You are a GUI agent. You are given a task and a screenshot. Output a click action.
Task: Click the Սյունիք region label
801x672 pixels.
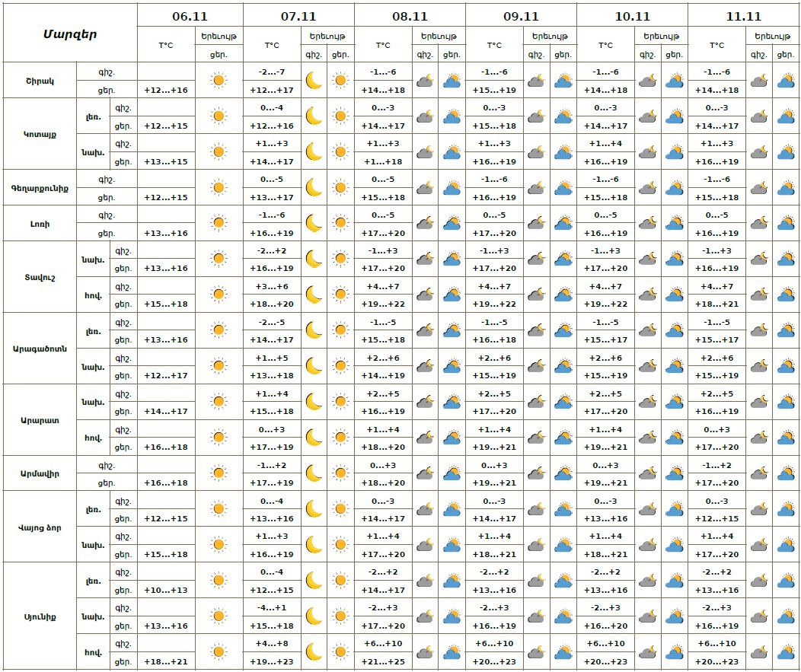coord(40,616)
